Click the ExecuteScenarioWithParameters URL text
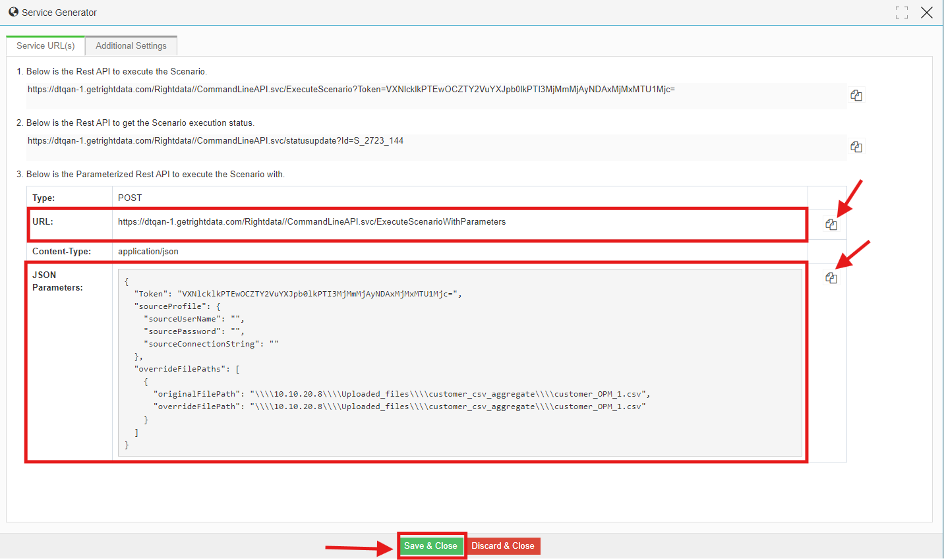944x560 pixels. [x=312, y=222]
